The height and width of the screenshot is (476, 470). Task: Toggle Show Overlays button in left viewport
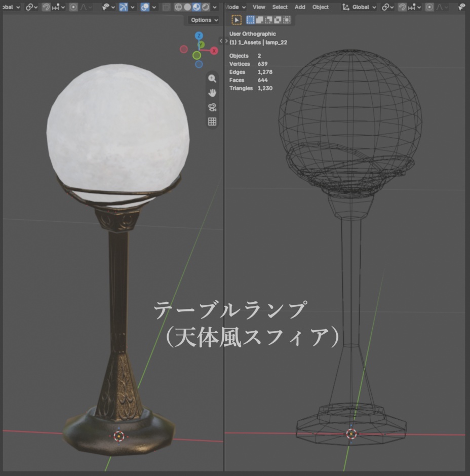(x=145, y=7)
